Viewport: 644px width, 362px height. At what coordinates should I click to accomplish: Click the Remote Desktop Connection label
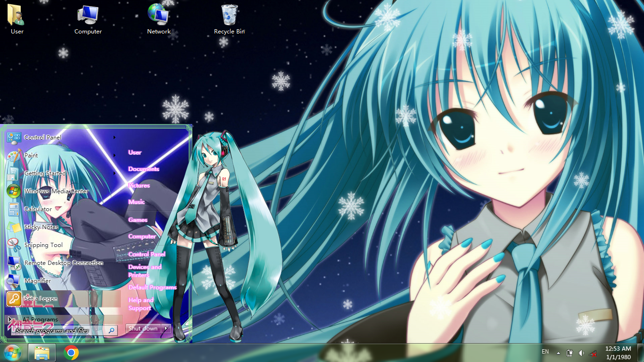pyautogui.click(x=64, y=263)
